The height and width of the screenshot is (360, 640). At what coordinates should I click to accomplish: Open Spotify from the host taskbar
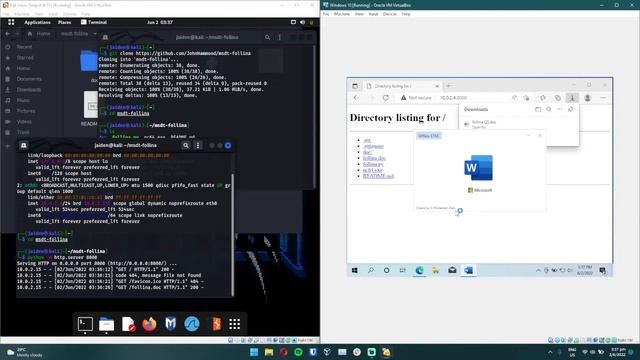pos(298,352)
